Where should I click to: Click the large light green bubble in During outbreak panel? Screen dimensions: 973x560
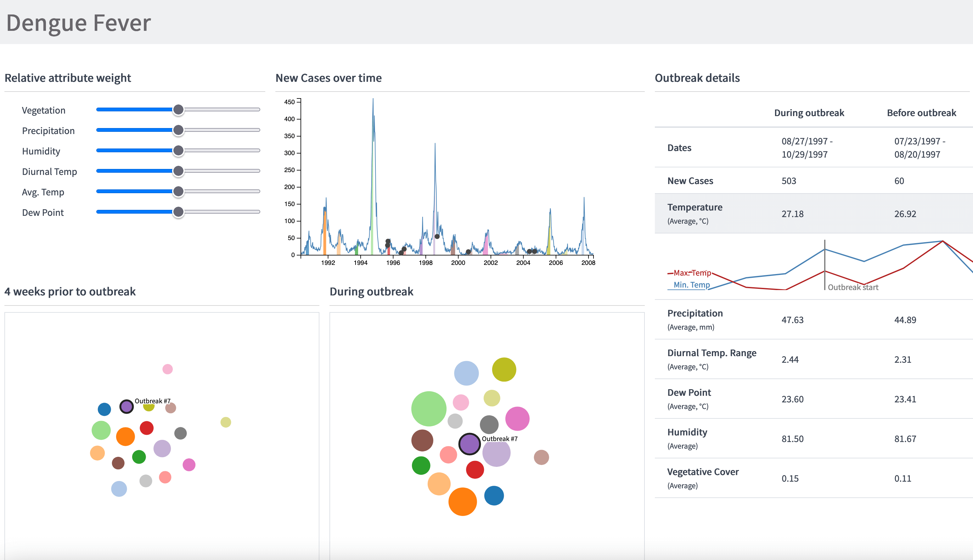429,408
